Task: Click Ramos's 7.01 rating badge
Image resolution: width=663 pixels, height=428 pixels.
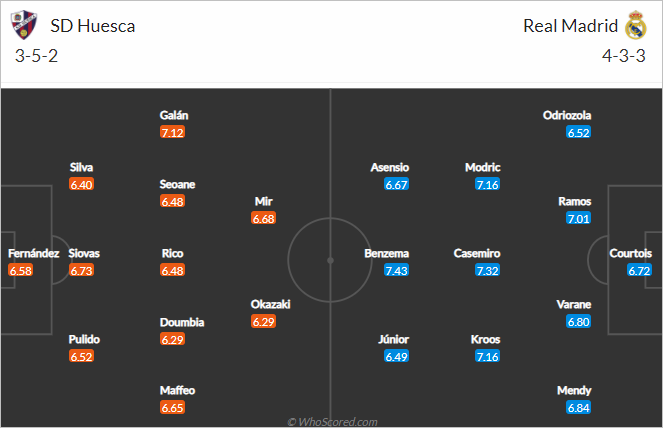Action: click(578, 219)
